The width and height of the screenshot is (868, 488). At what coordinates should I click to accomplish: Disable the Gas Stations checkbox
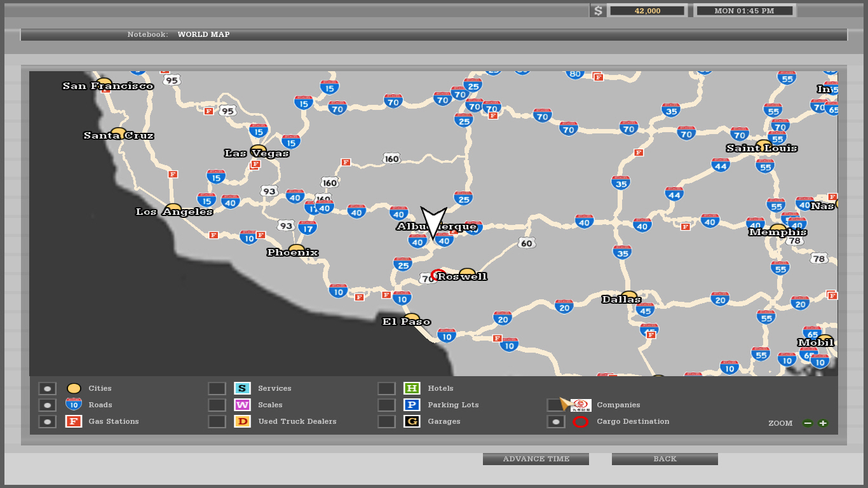tap(47, 421)
